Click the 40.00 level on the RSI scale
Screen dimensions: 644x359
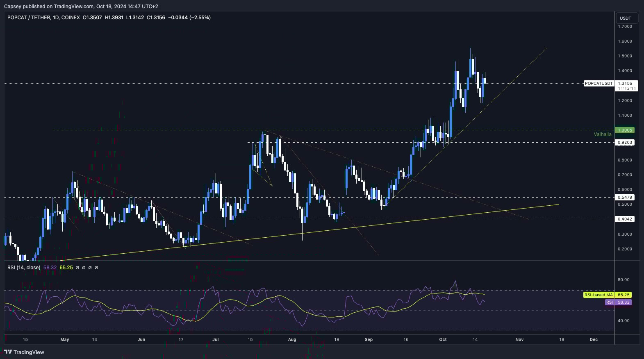click(624, 321)
